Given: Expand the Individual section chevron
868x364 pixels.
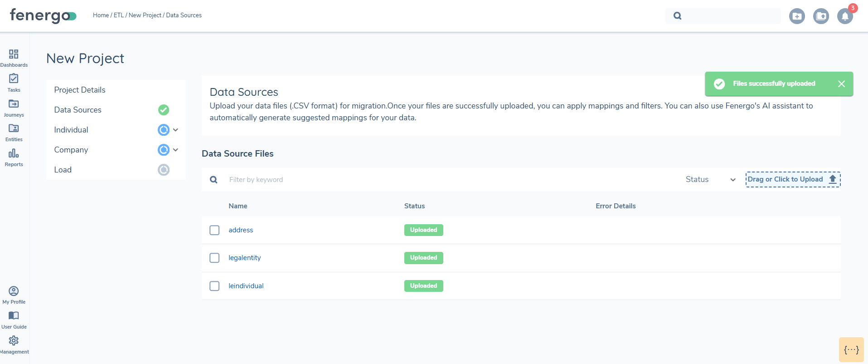Looking at the screenshot, I should [x=175, y=130].
